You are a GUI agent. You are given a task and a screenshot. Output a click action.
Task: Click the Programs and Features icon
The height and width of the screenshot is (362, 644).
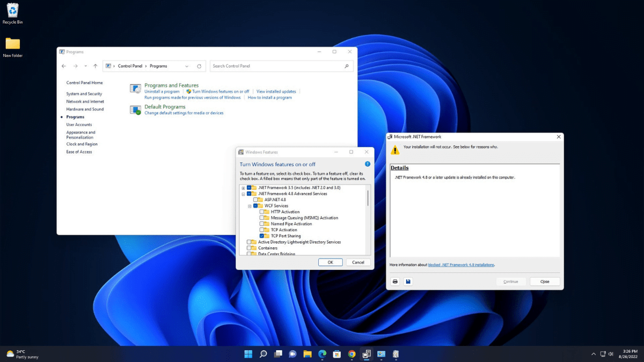[135, 88]
